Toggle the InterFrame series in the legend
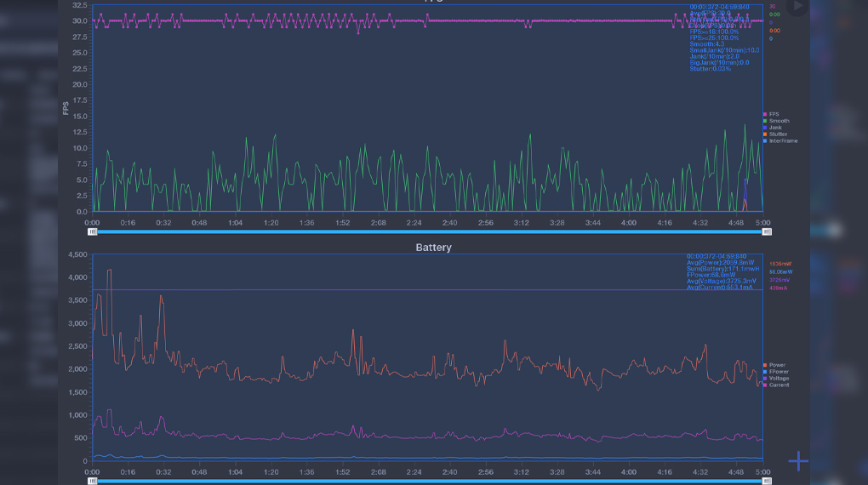The image size is (868, 485). [x=780, y=140]
